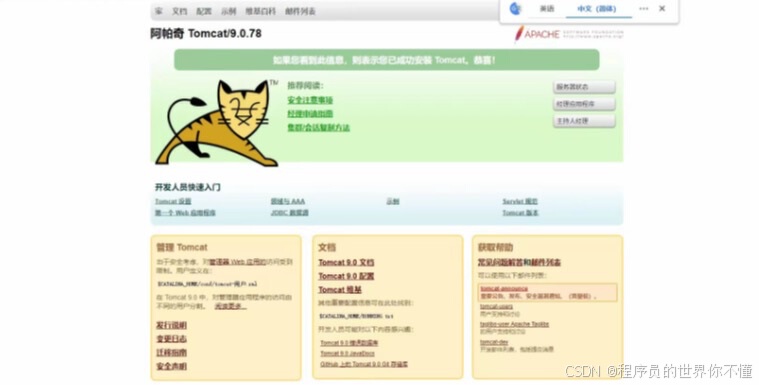The height and width of the screenshot is (385, 759).
Task: Open the 邮件列表 link in 获取帮助
Action: pos(546,262)
